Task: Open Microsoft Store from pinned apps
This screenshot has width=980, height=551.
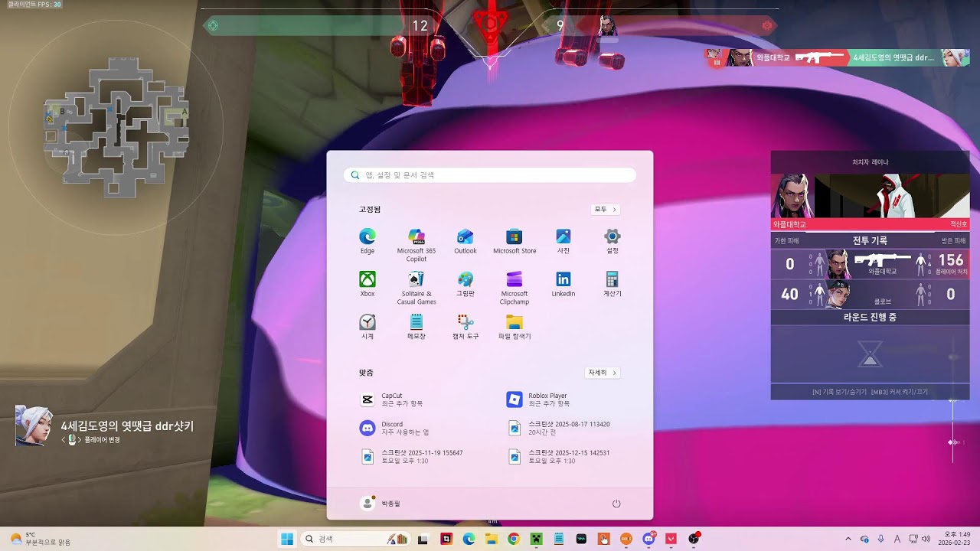Action: 514,241
